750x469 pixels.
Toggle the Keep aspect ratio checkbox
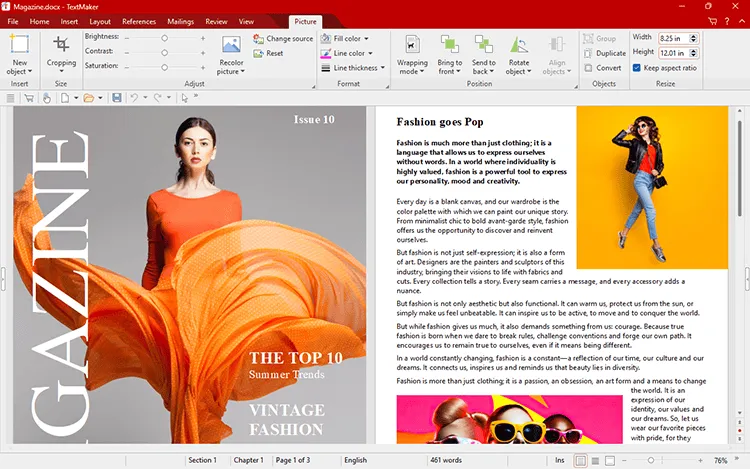coord(638,68)
